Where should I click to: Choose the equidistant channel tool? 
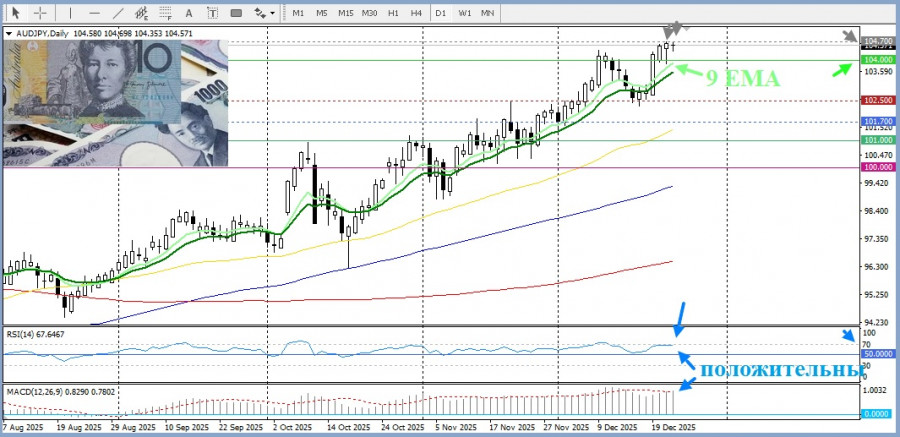pyautogui.click(x=143, y=13)
